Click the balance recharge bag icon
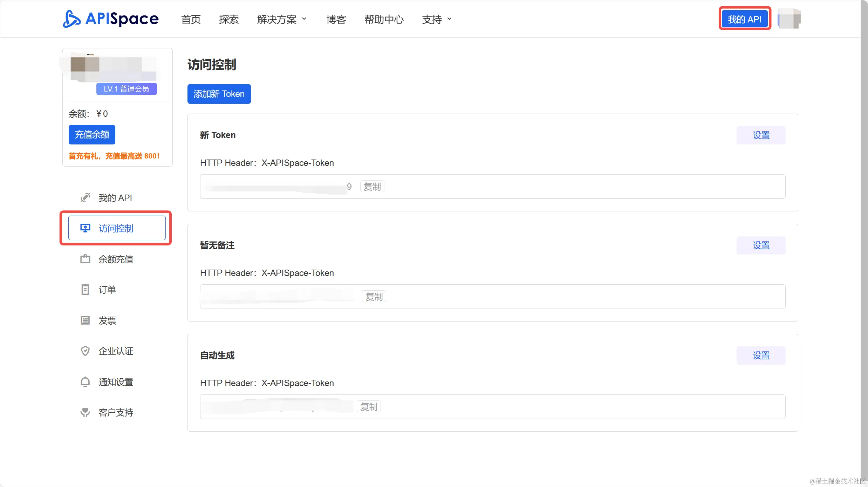This screenshot has width=868, height=487. [85, 259]
